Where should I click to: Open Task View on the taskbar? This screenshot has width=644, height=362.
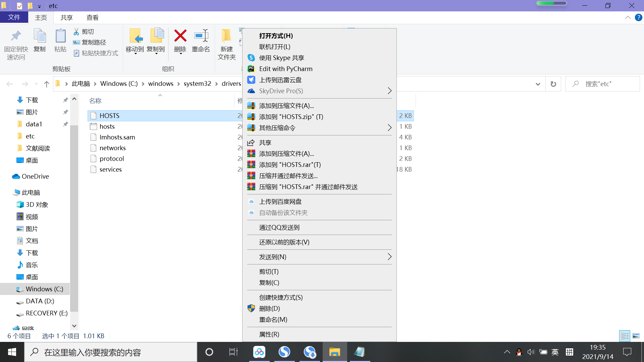click(x=233, y=352)
